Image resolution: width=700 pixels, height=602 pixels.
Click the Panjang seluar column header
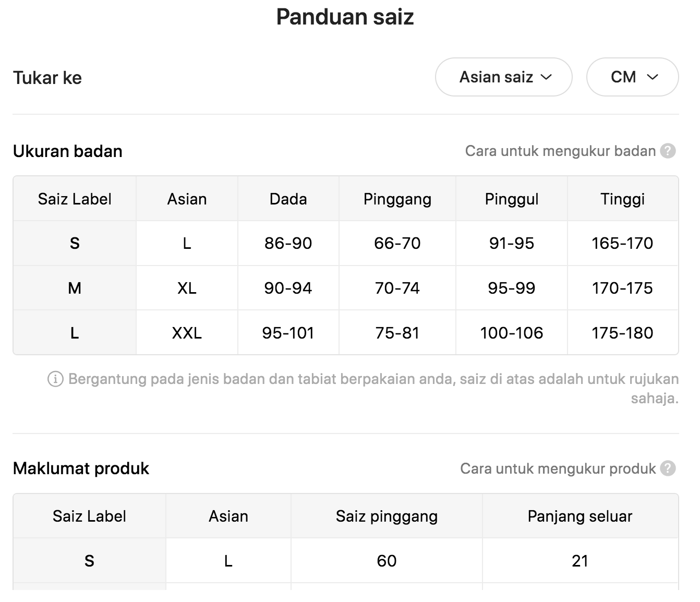pyautogui.click(x=580, y=516)
